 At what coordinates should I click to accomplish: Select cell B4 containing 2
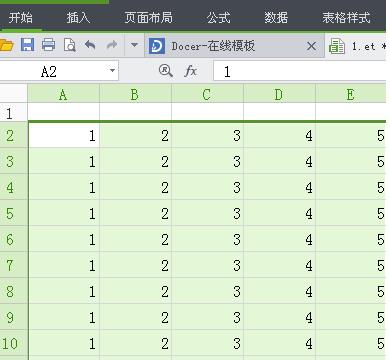coord(135,187)
